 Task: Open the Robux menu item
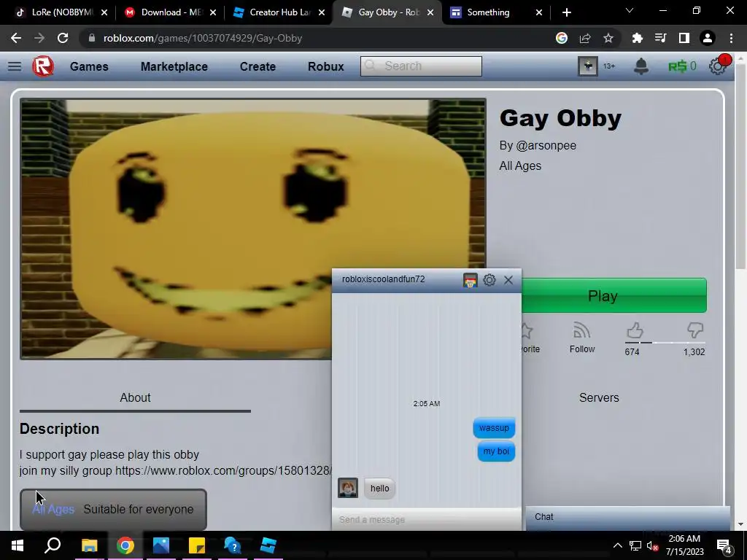tap(326, 66)
